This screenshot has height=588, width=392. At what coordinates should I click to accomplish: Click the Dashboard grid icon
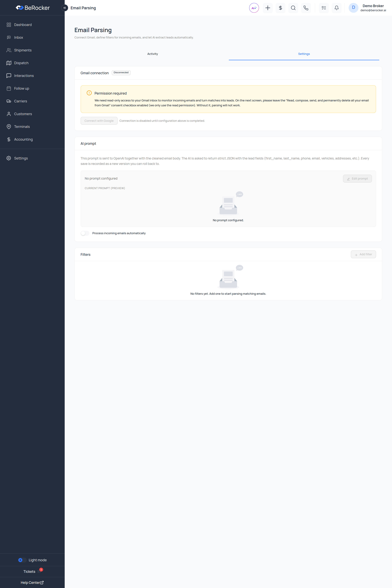click(9, 25)
